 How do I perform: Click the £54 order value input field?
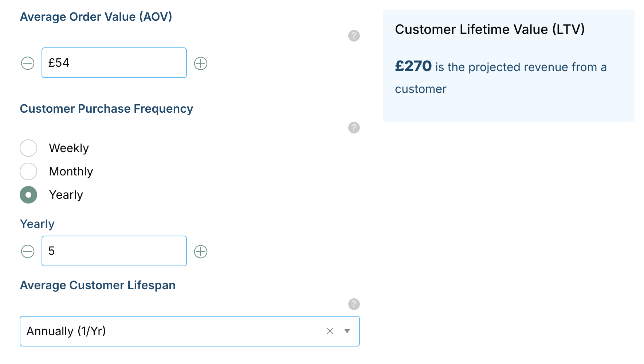pyautogui.click(x=114, y=63)
